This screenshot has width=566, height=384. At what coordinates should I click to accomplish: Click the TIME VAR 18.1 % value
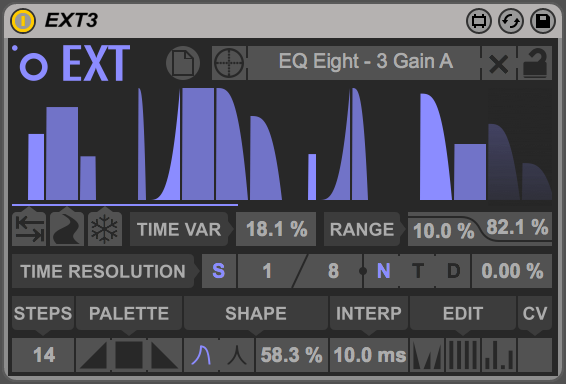point(276,229)
